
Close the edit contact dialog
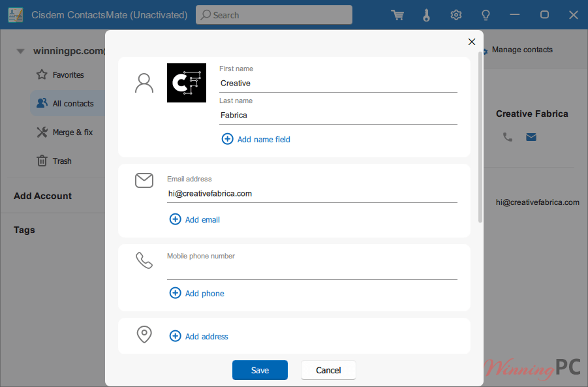472,42
